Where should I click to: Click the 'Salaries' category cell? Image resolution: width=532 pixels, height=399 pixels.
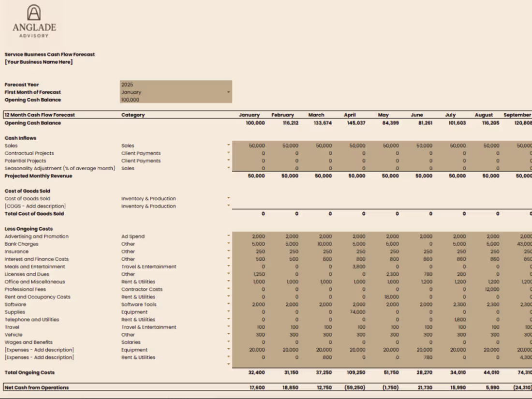click(x=131, y=342)
